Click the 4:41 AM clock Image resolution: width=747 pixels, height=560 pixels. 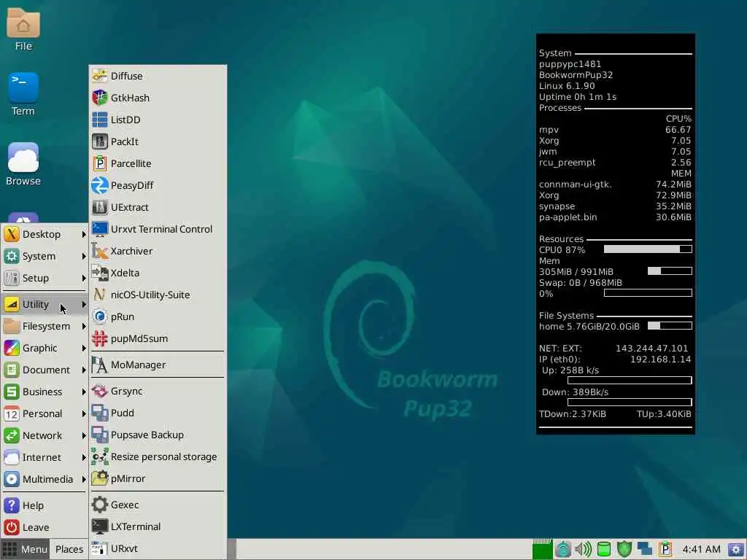[701, 549]
